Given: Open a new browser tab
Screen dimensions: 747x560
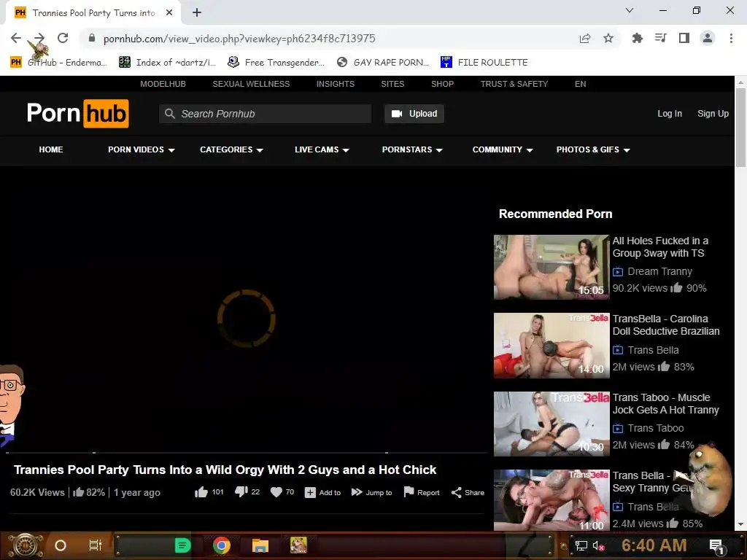Looking at the screenshot, I should coord(197,12).
